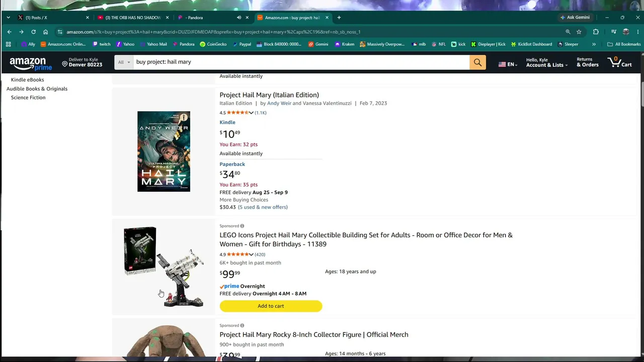Open the Gemini bookmark
The height and width of the screenshot is (362, 644).
tap(318, 44)
